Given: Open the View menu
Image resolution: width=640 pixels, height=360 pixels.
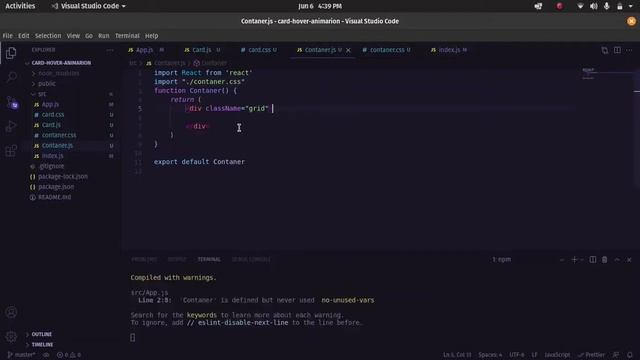Looking at the screenshot, I should tap(73, 36).
